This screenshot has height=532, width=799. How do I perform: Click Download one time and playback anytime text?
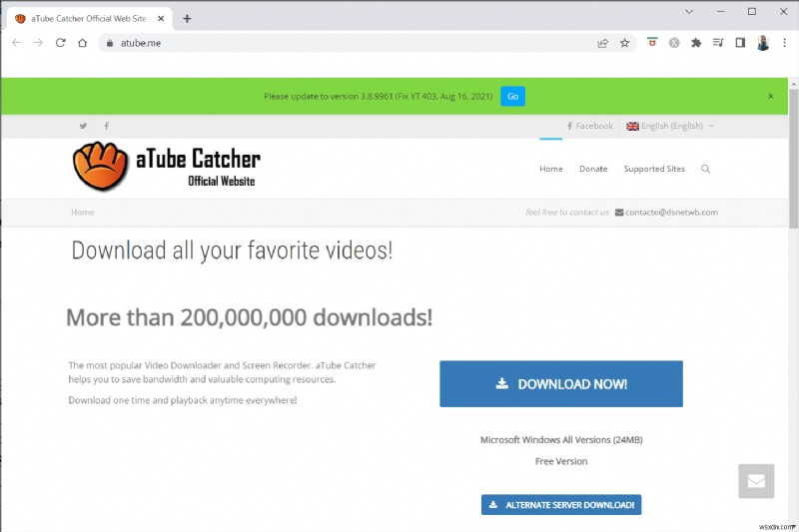[x=183, y=400]
